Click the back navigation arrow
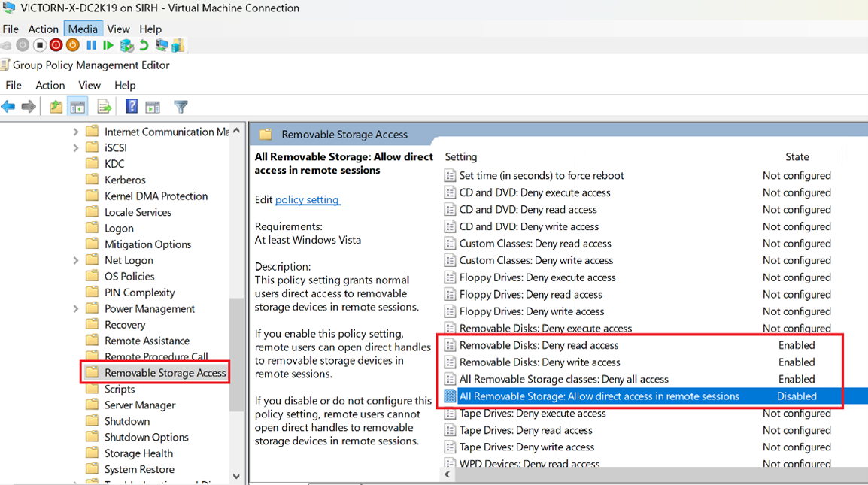The height and width of the screenshot is (485, 868). [x=8, y=106]
